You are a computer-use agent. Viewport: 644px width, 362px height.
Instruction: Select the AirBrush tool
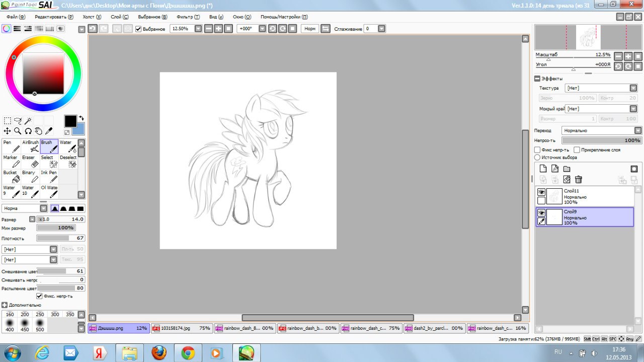pos(31,146)
